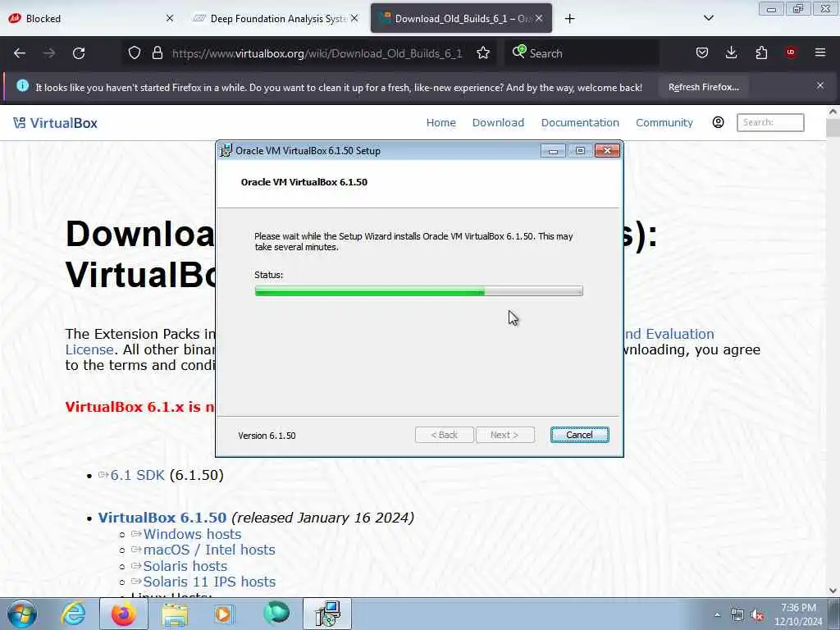Click the VirtualBox logo link
Viewport: 840px width, 630px height.
click(55, 123)
